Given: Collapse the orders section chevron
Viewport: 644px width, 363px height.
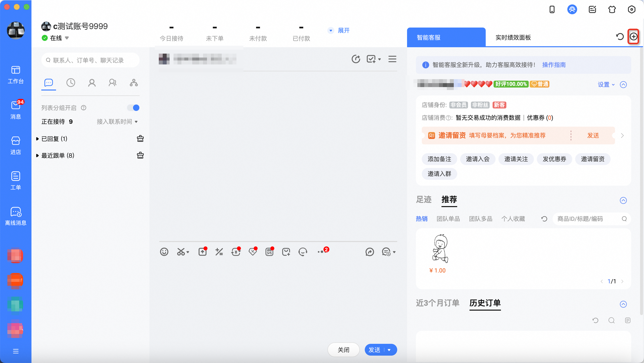Looking at the screenshot, I should 623,304.
